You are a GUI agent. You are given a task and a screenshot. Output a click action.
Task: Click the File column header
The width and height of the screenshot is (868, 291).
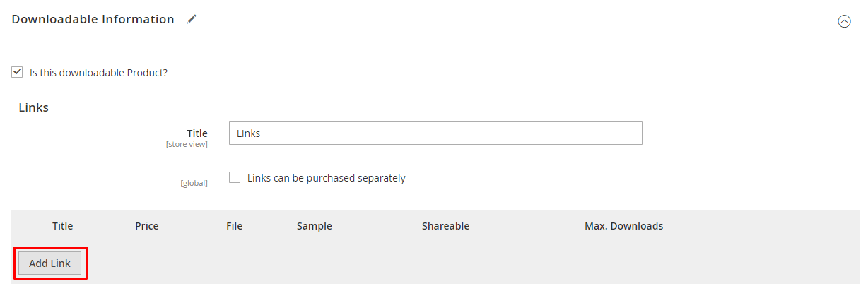click(x=234, y=226)
